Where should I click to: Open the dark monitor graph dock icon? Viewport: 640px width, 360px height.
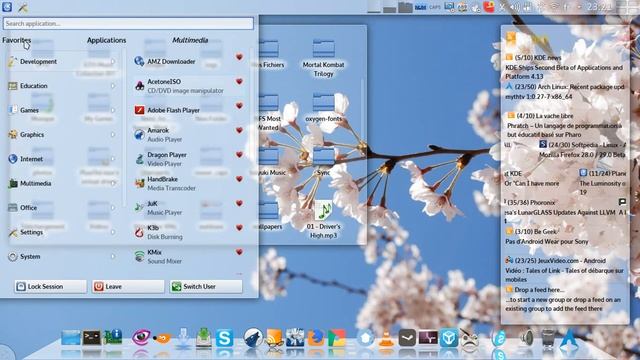point(428,338)
